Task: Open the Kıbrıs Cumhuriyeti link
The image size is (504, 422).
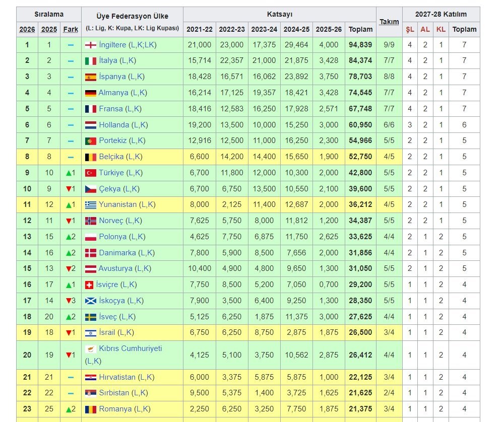Action: pyautogui.click(x=131, y=348)
